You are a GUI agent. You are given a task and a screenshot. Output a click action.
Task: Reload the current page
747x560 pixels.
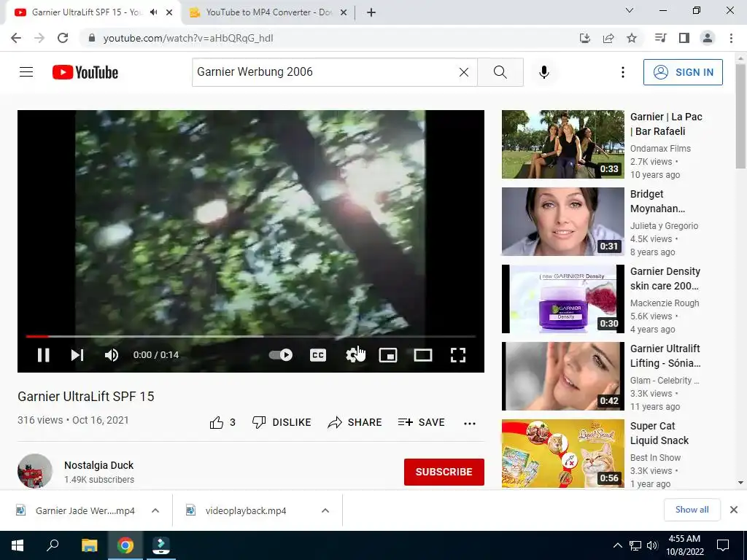click(63, 38)
